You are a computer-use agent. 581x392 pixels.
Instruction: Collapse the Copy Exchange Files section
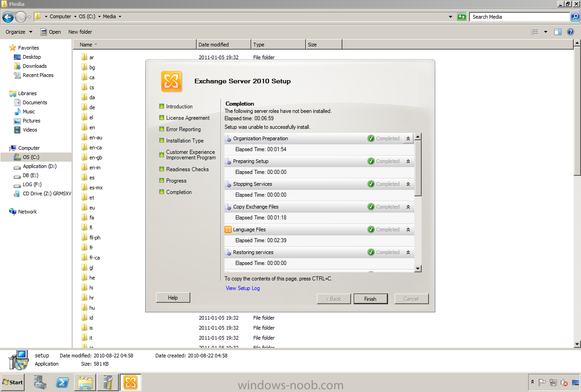pos(408,207)
